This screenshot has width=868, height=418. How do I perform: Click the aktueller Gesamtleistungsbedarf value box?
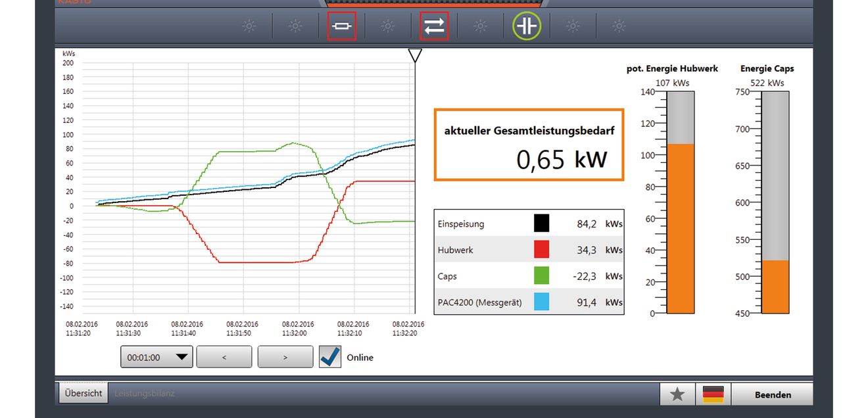coord(529,145)
